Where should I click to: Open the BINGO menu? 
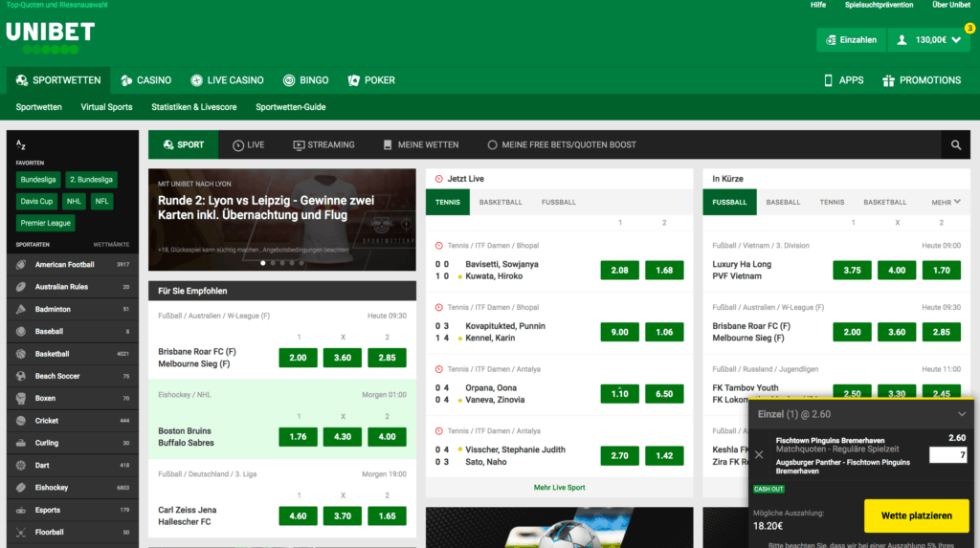[x=305, y=80]
